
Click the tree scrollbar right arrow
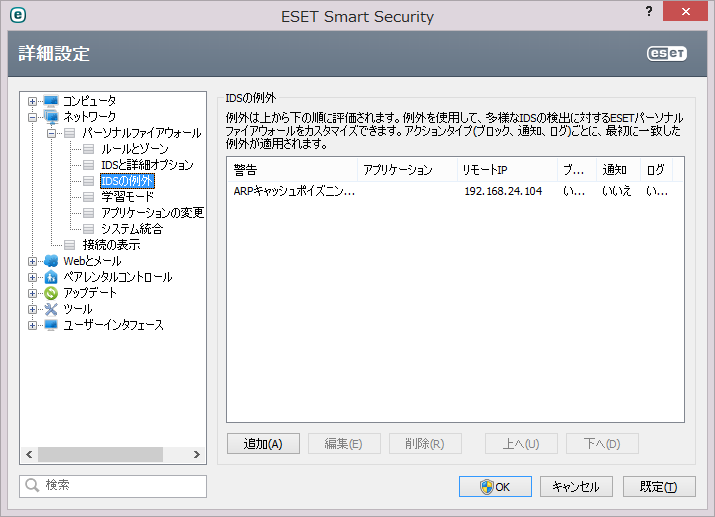[x=197, y=455]
